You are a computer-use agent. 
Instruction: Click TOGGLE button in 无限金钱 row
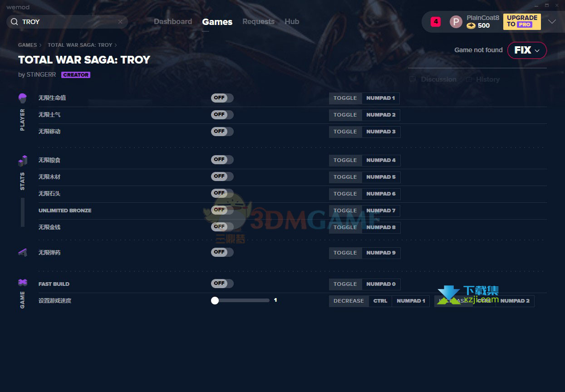(345, 228)
